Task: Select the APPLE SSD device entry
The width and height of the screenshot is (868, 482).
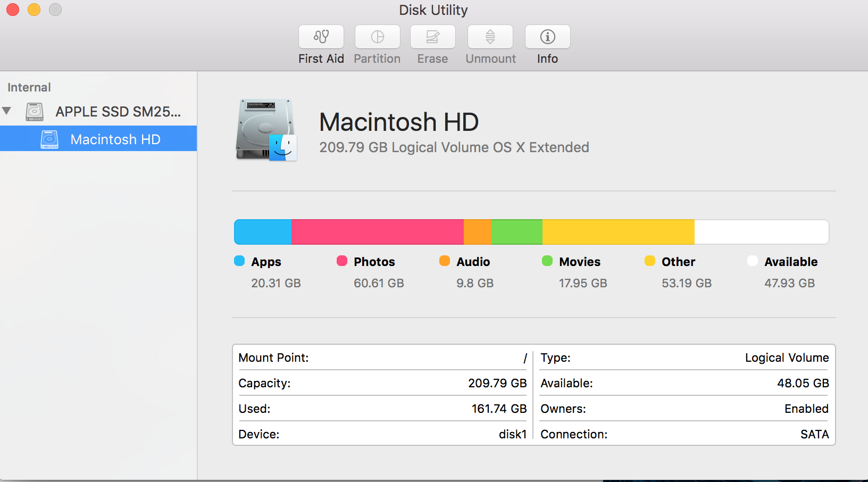Action: [118, 111]
